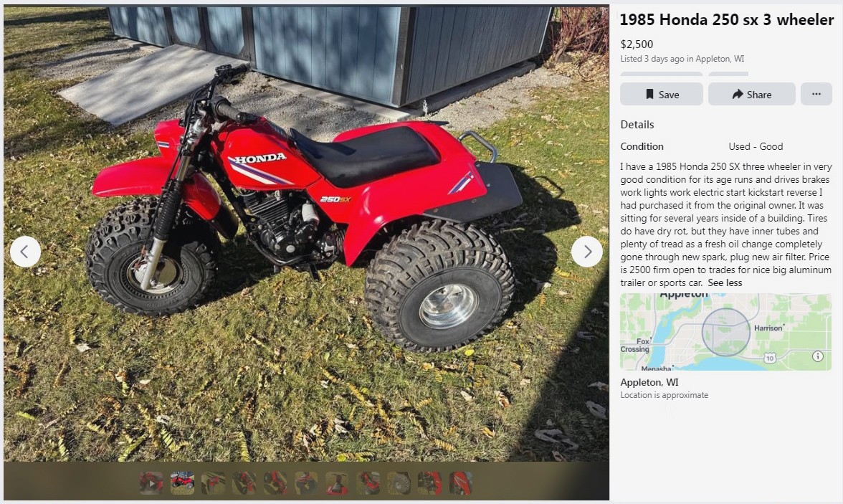
Task: Click the map info icon
Action: click(818, 356)
